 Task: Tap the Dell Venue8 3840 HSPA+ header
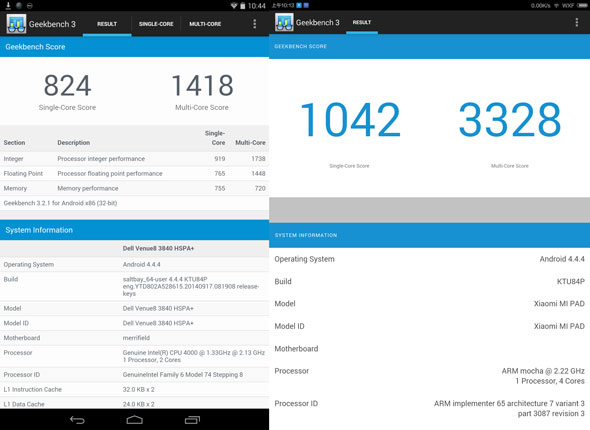pos(158,248)
